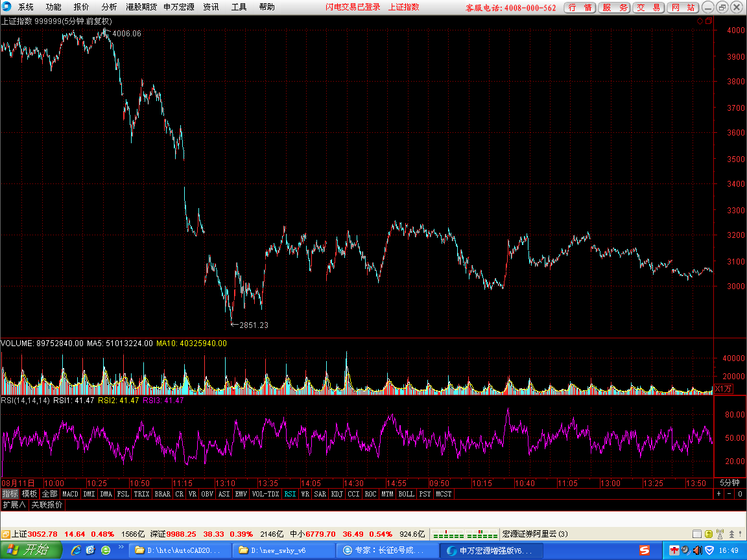Click the minus zoom button beside indicator tabs
This screenshot has width=747, height=560.
point(729,494)
